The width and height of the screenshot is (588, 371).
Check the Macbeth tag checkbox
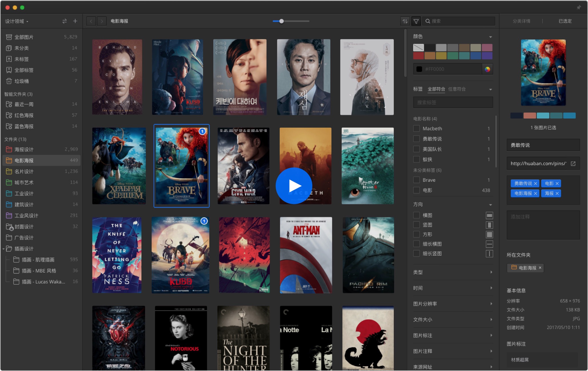(x=416, y=129)
